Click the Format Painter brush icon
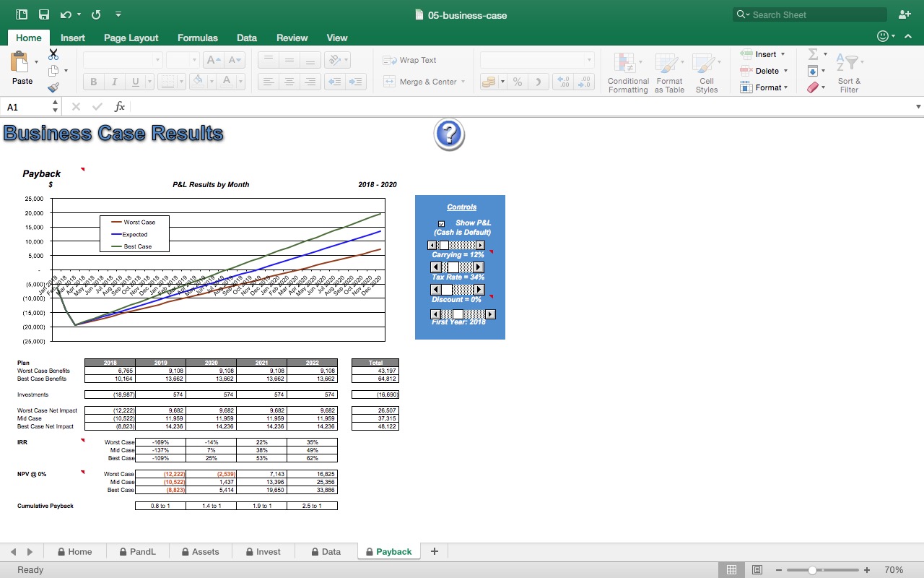This screenshot has width=924, height=578. point(53,87)
